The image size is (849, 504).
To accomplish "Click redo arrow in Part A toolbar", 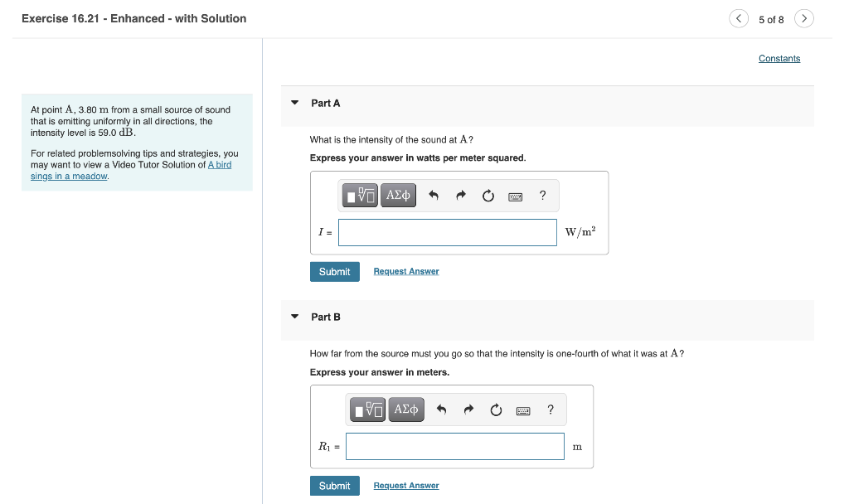I will [x=461, y=196].
